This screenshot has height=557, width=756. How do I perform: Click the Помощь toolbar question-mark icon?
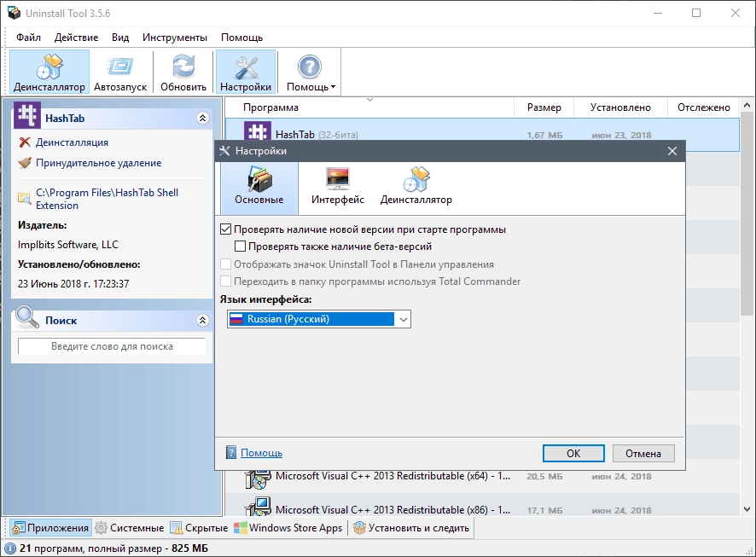(309, 67)
